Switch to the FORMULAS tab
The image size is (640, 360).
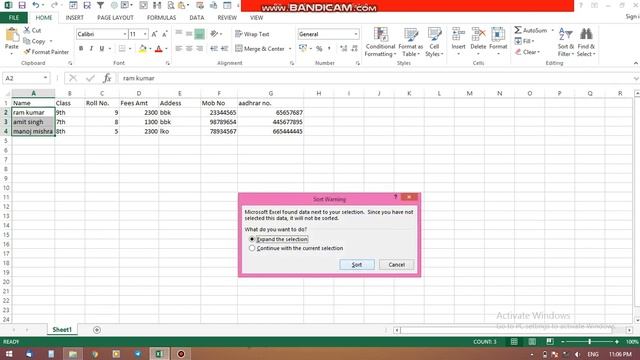point(161,18)
